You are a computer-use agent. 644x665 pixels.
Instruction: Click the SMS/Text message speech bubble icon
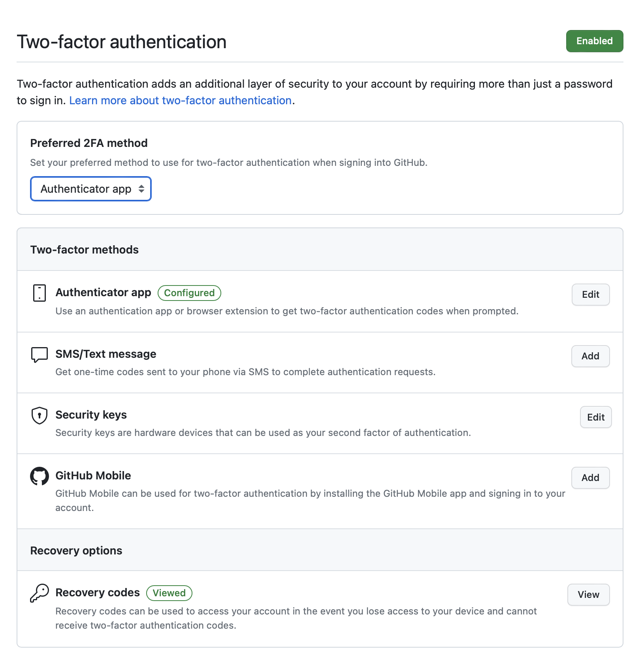point(40,355)
